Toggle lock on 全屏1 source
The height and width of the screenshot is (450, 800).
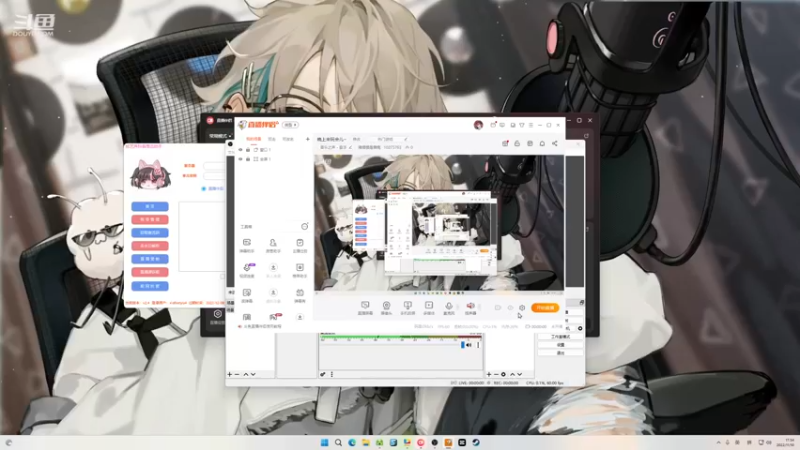(248, 159)
